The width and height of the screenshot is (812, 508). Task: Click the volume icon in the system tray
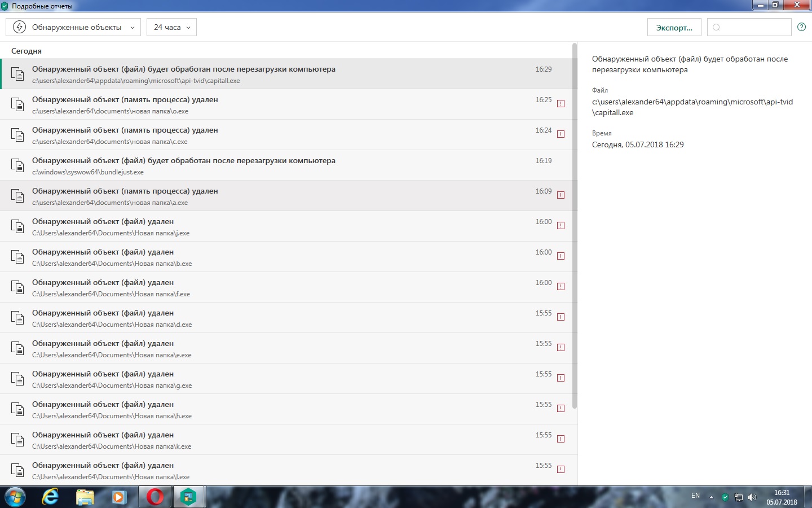(752, 497)
